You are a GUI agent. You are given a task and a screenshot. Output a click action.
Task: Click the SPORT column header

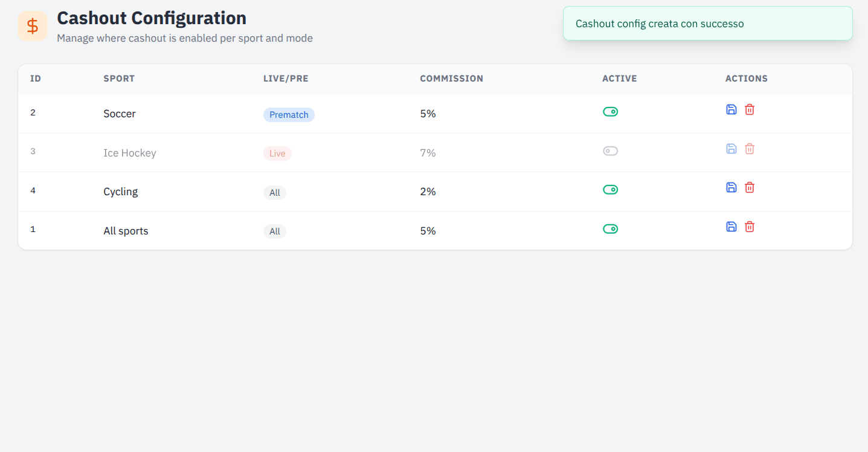coord(119,79)
